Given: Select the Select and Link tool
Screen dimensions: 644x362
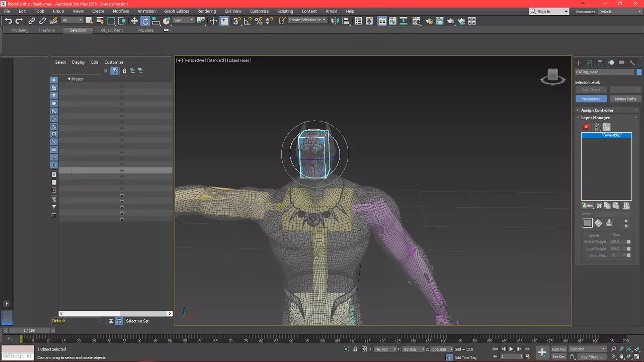Looking at the screenshot, I should pyautogui.click(x=32, y=21).
